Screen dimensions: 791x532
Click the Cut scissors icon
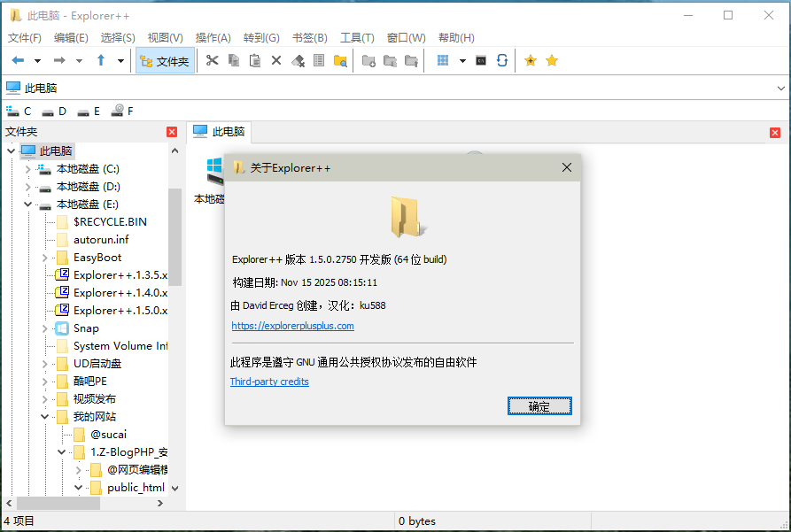(x=212, y=61)
